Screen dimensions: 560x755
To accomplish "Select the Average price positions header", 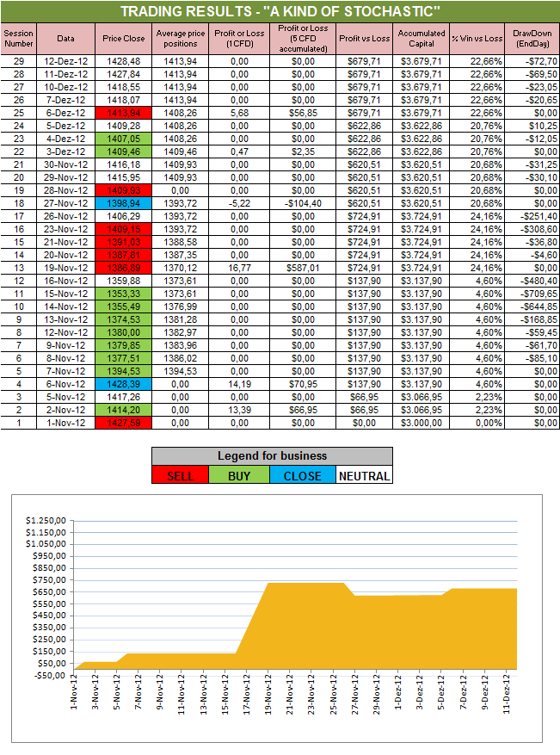I will click(181, 39).
